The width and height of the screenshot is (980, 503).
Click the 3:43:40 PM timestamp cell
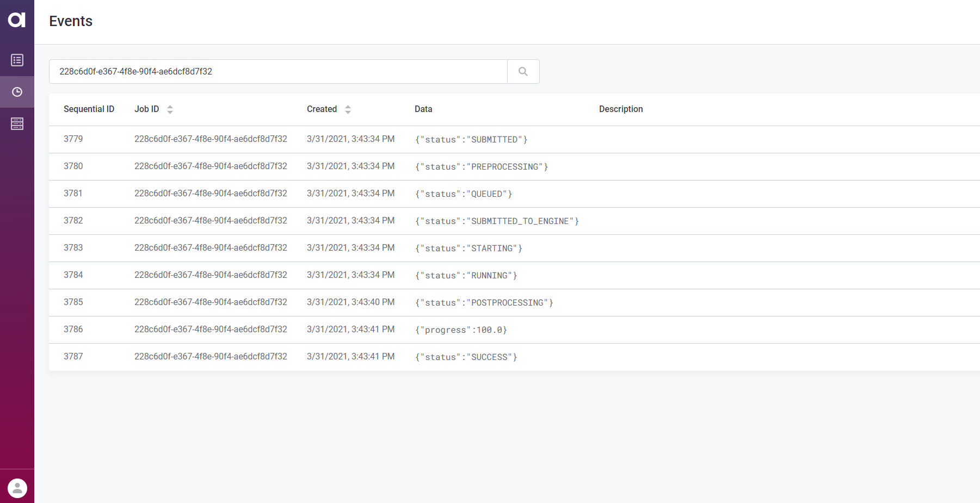click(x=350, y=302)
